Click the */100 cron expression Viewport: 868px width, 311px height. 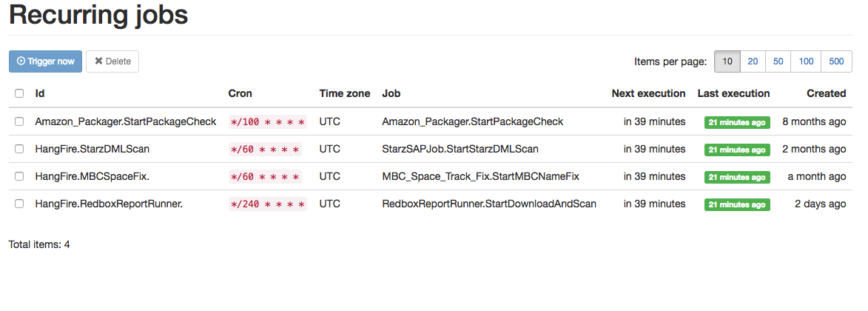click(267, 122)
